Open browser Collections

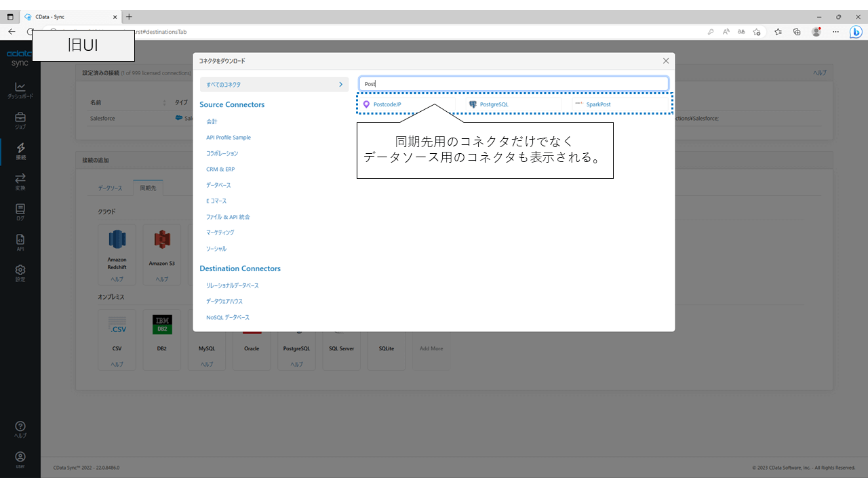[x=797, y=32]
